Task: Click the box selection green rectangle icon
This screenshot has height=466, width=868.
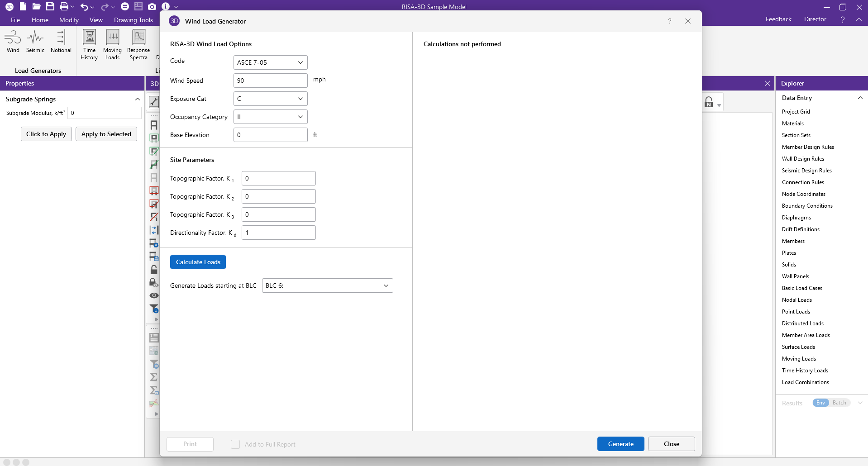Action: point(154,138)
